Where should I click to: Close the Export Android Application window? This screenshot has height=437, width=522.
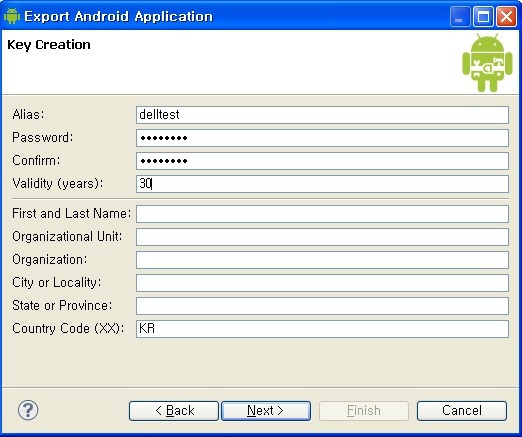coord(506,16)
